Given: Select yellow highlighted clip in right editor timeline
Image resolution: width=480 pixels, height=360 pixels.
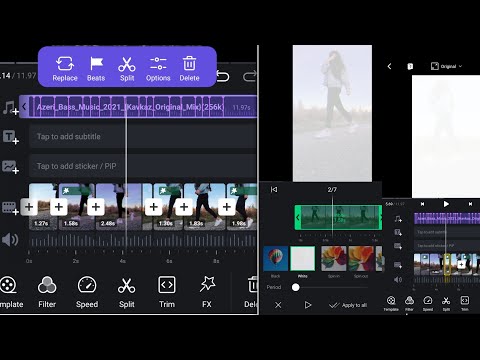Looking at the screenshot, I should coord(447,264).
